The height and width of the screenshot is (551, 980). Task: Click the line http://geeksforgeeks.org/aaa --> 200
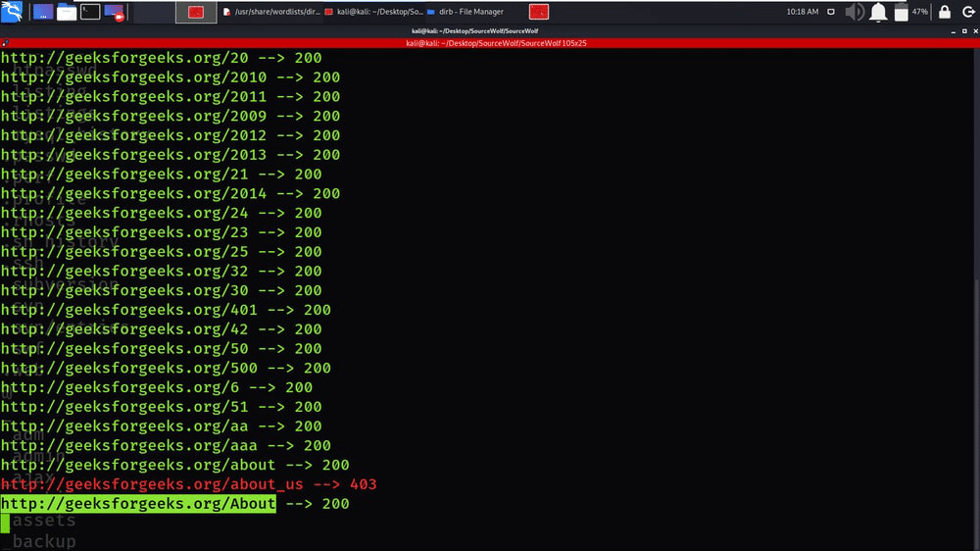coord(166,445)
